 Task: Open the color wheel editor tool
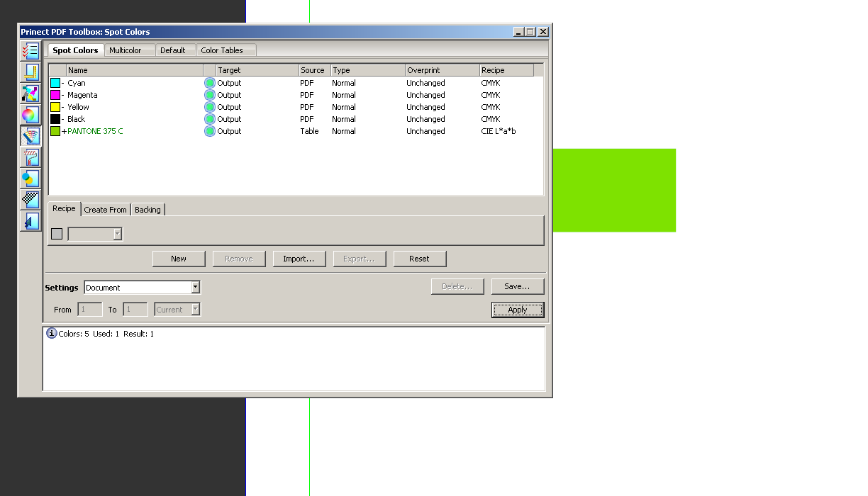coord(30,115)
